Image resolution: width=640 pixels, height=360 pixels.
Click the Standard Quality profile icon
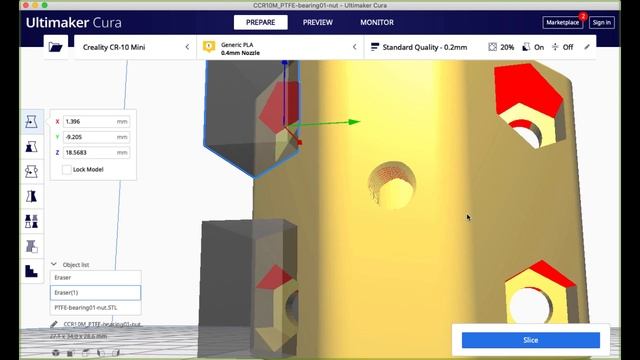click(x=375, y=47)
